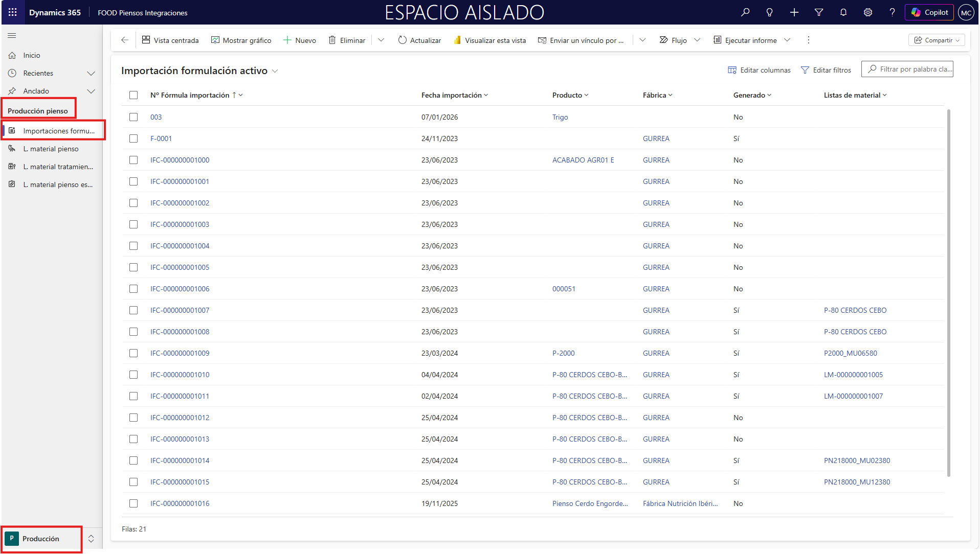Go to Inicio in the navigation
This screenshot has width=980, height=554.
[x=32, y=55]
